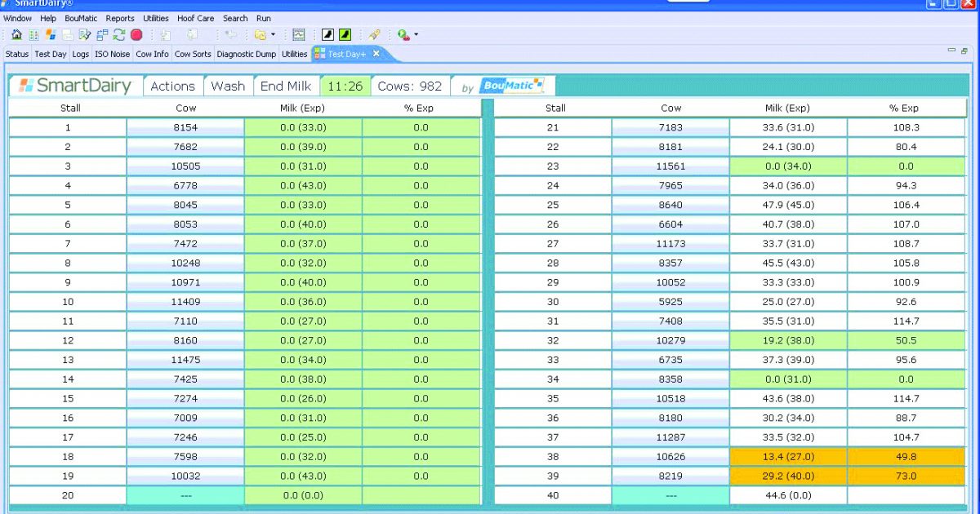Viewport: 980px width, 514px height.
Task: Click the monitor chart icon on the toolbar
Action: pyautogui.click(x=297, y=34)
